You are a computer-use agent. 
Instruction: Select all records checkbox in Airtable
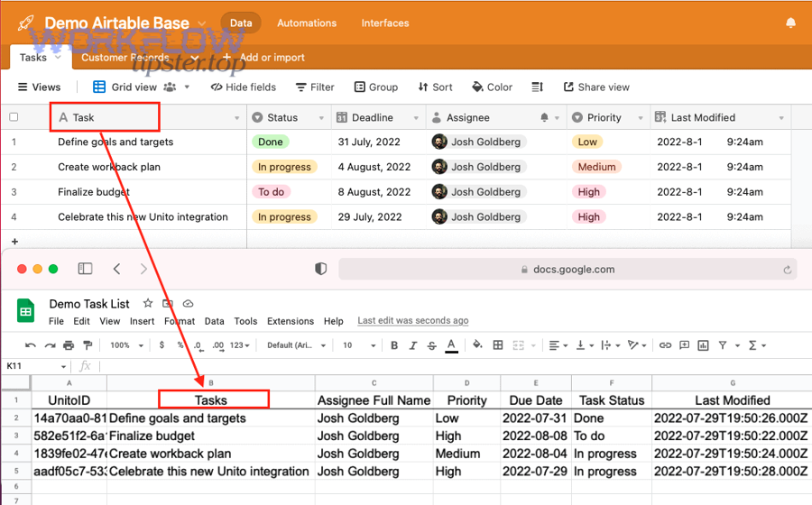click(14, 117)
